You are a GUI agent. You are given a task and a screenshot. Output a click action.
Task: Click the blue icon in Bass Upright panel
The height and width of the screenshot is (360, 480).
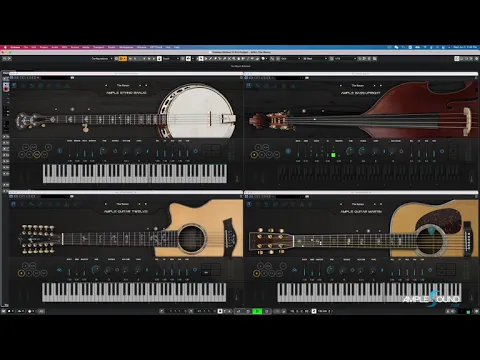tap(288, 151)
